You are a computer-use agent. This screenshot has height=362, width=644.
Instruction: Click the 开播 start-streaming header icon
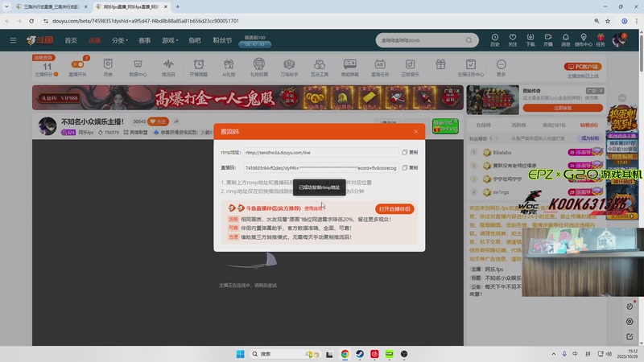[548, 39]
